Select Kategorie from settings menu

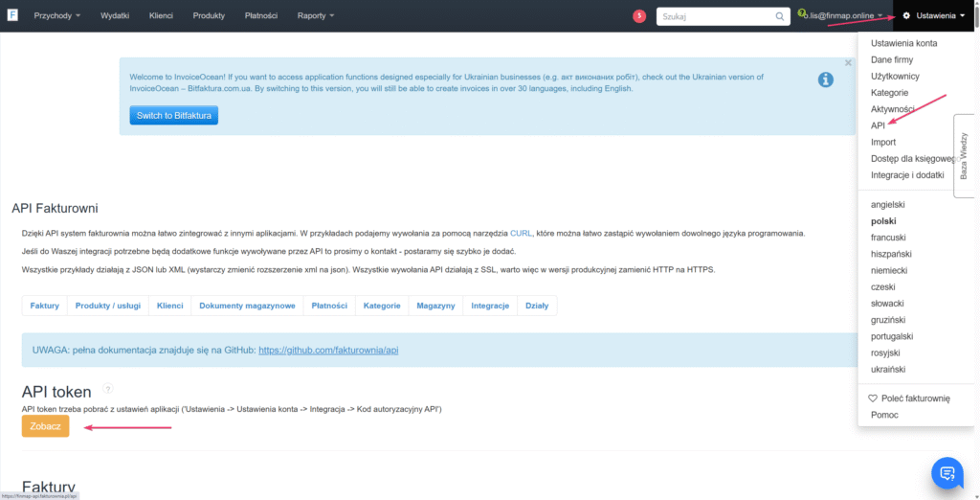pos(889,93)
